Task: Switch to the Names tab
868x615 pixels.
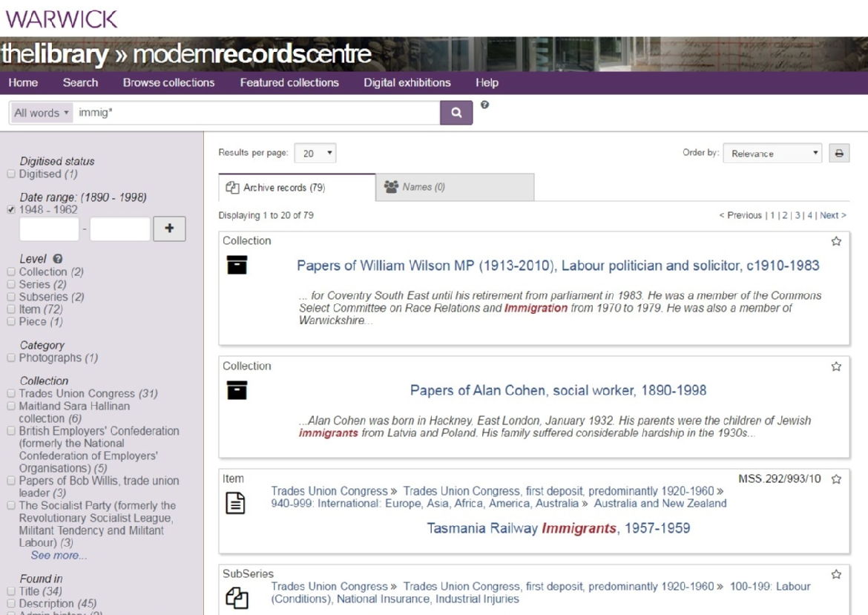Action: point(454,187)
